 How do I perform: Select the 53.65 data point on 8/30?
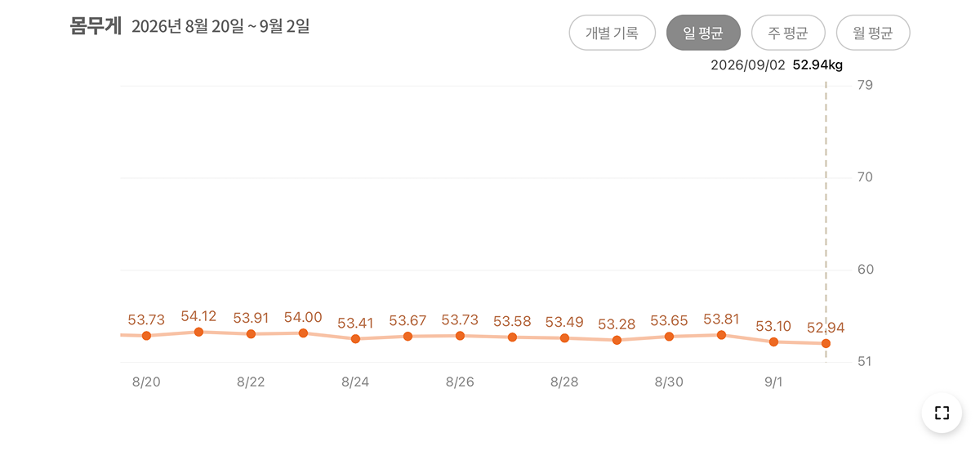[669, 337]
